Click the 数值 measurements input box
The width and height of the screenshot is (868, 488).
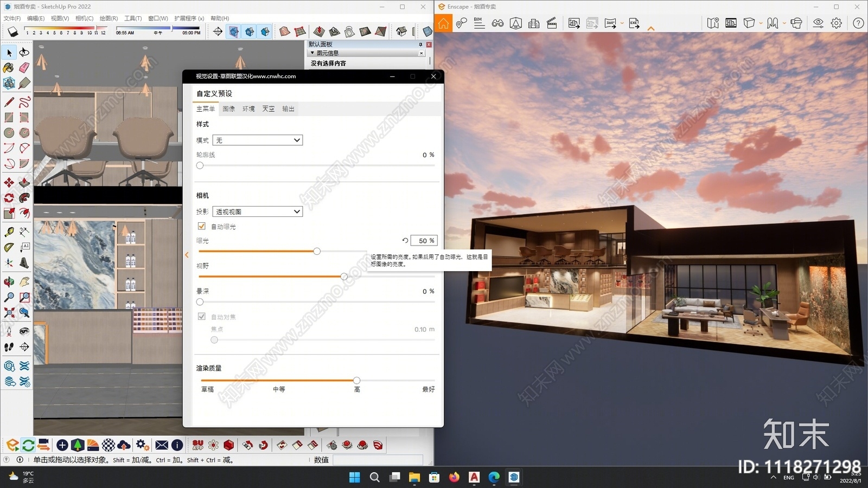click(x=378, y=460)
